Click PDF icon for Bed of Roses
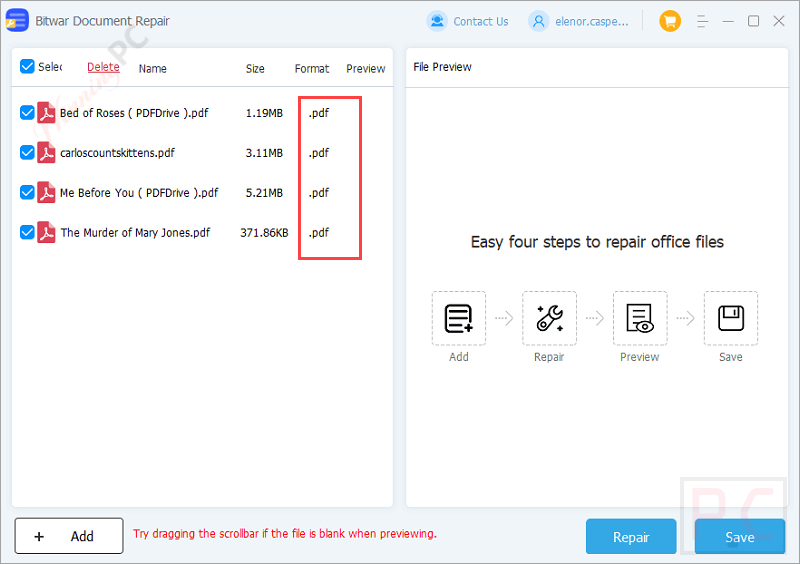 (x=46, y=113)
